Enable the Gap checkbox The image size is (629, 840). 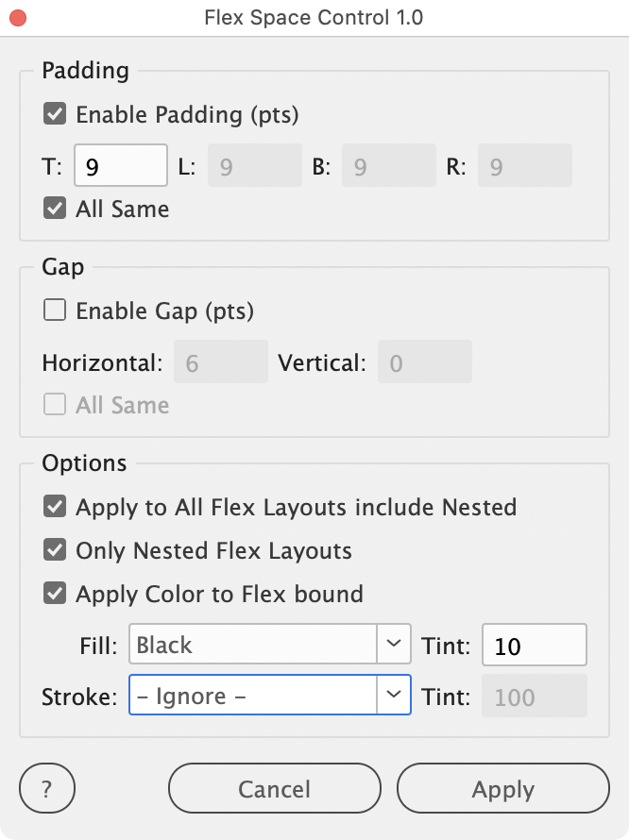point(55,310)
